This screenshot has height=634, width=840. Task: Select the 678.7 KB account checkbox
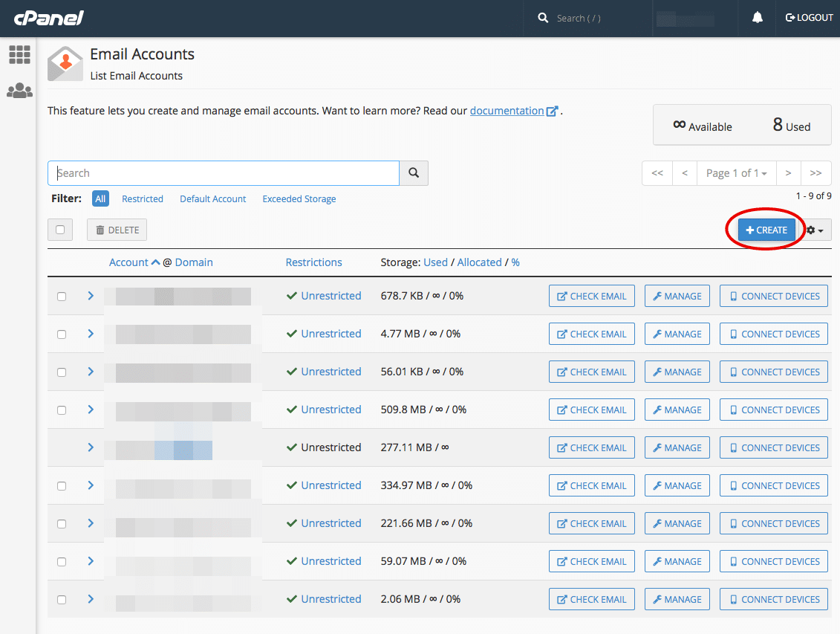(62, 297)
